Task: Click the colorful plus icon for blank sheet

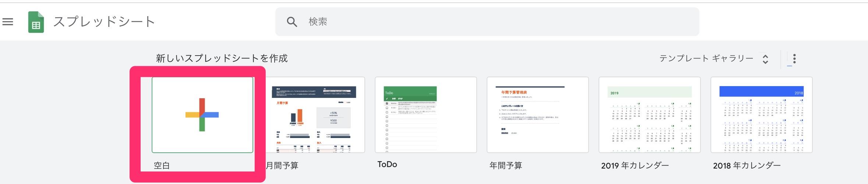Action: pyautogui.click(x=202, y=115)
